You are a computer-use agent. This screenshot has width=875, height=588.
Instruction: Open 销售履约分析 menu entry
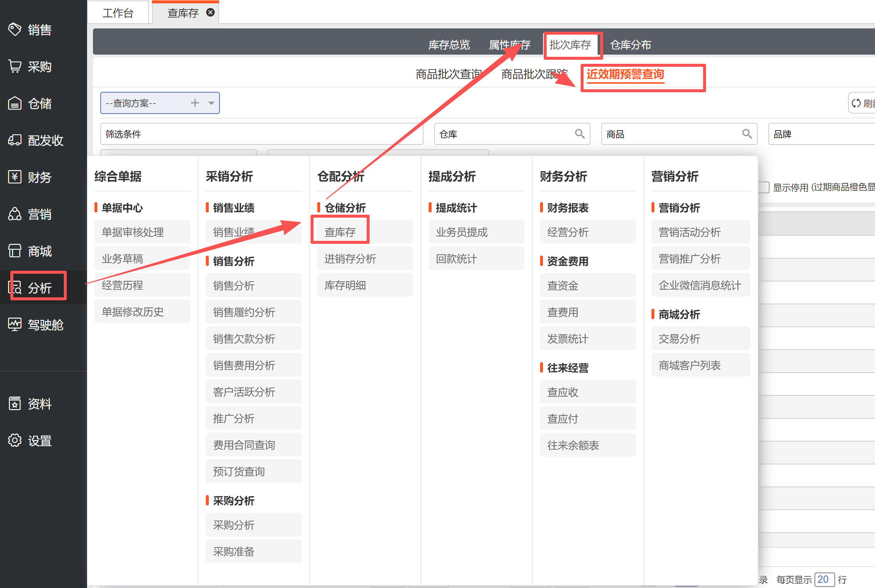coord(254,312)
